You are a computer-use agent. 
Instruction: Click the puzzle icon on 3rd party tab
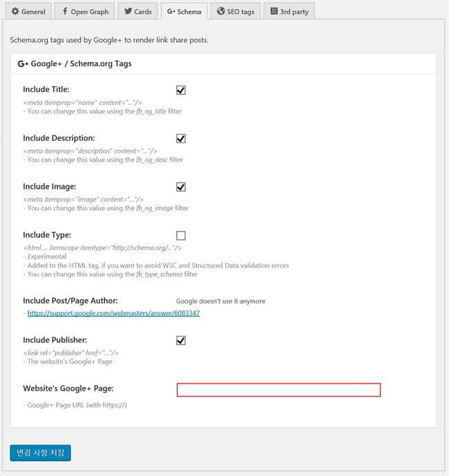(274, 11)
